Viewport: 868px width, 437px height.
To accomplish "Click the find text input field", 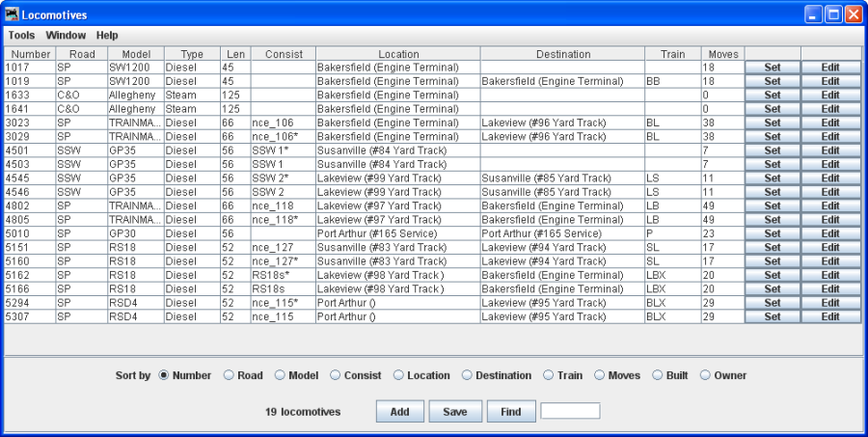I will [570, 412].
